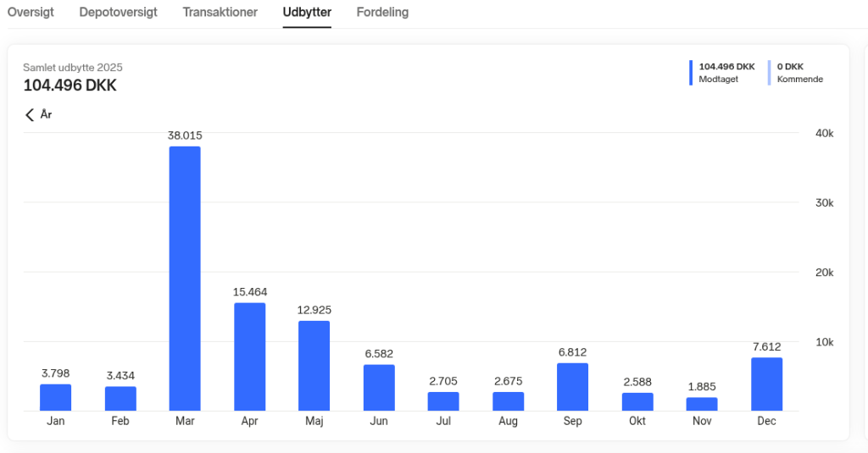Pick the February bar showing 3.434
The height and width of the screenshot is (453, 868).
[x=120, y=399]
